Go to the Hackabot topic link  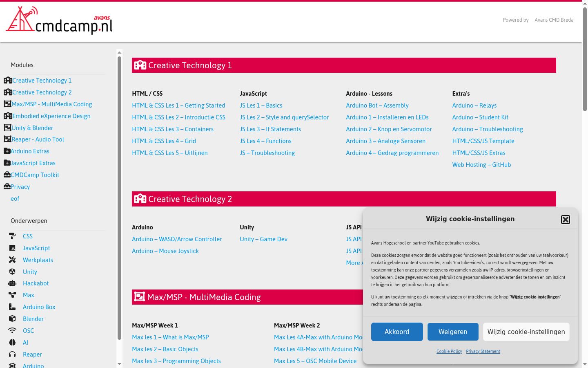click(36, 283)
